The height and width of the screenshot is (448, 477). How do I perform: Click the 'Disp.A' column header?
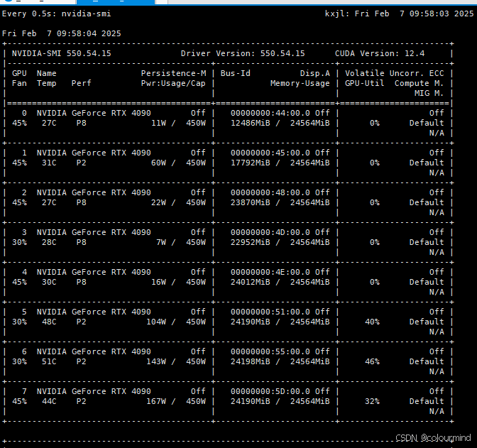pyautogui.click(x=315, y=73)
